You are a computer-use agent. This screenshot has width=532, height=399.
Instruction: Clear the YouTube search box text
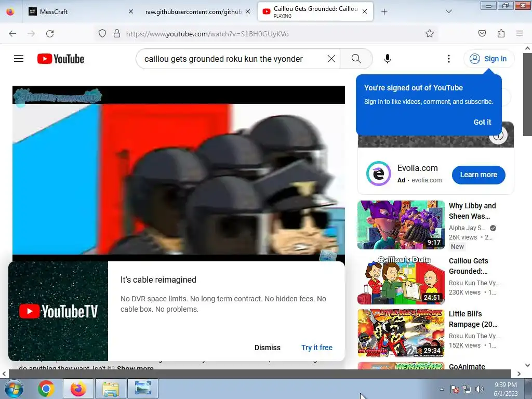coord(331,59)
